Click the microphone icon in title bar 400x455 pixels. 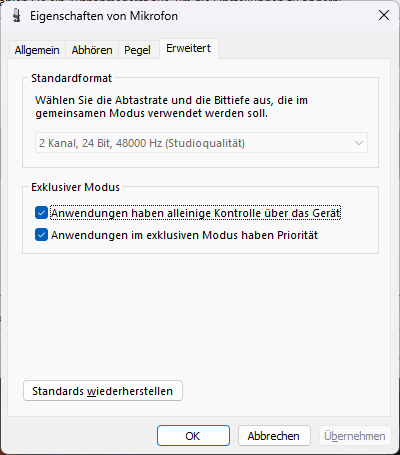(16, 16)
